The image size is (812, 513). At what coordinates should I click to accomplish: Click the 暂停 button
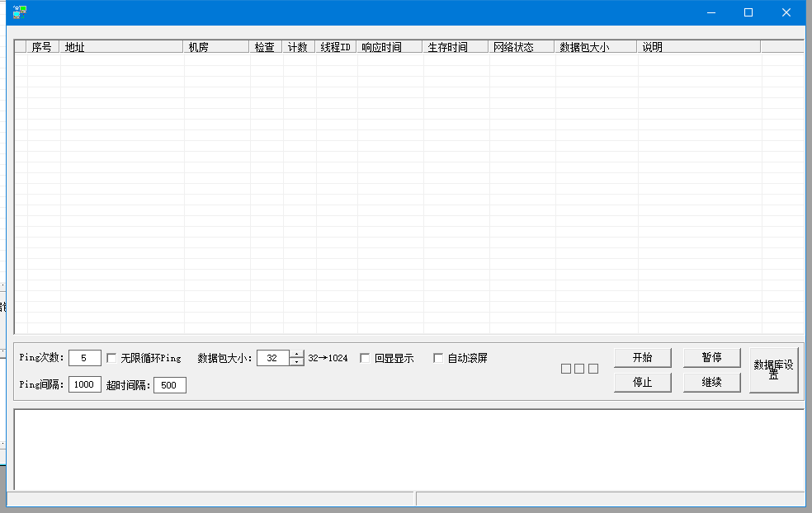pyautogui.click(x=711, y=357)
